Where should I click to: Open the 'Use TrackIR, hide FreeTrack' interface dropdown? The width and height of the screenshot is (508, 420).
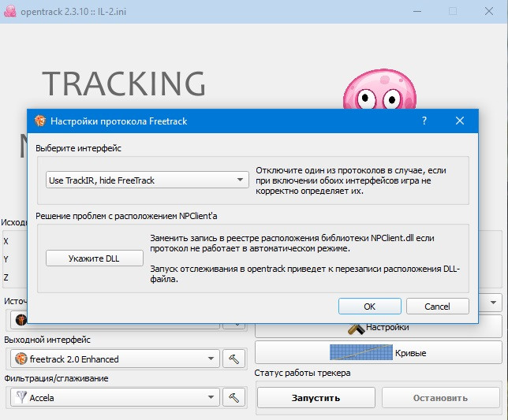click(147, 180)
